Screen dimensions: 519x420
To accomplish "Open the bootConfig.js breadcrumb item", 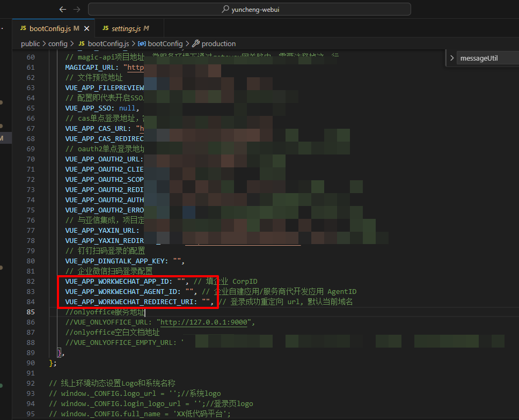I will 108,43.
